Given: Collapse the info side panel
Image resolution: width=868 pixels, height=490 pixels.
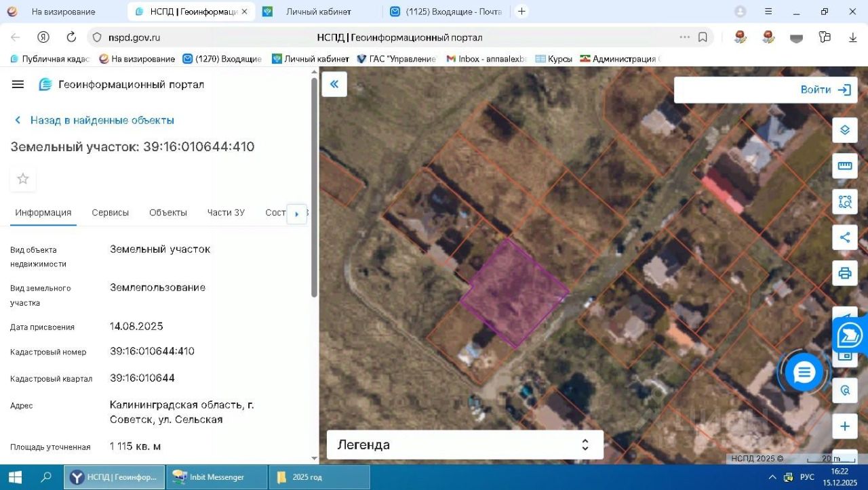Looking at the screenshot, I should coord(334,84).
